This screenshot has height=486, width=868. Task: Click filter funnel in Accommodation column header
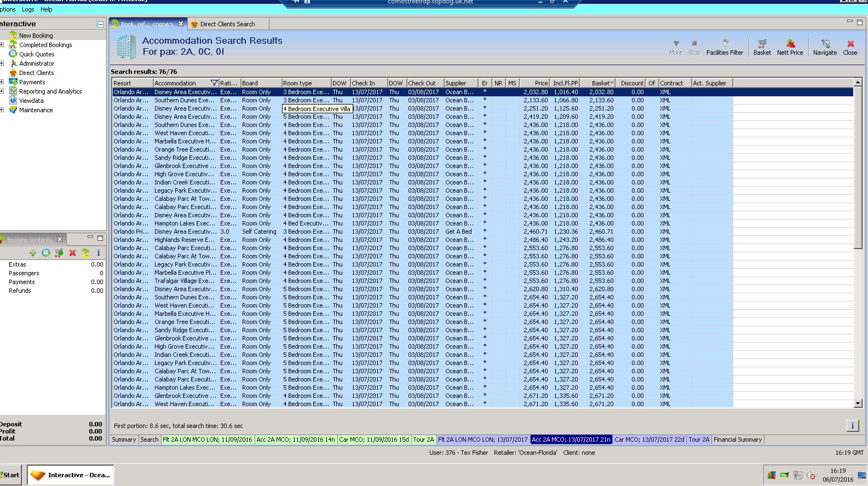pyautogui.click(x=214, y=83)
